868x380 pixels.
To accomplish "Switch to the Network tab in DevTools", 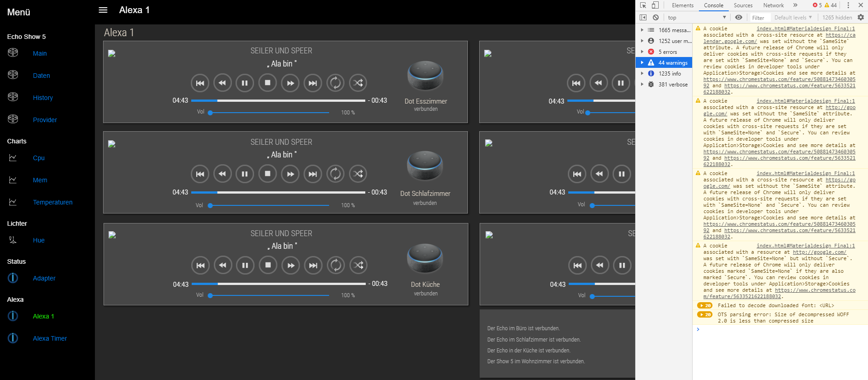I will click(774, 5).
